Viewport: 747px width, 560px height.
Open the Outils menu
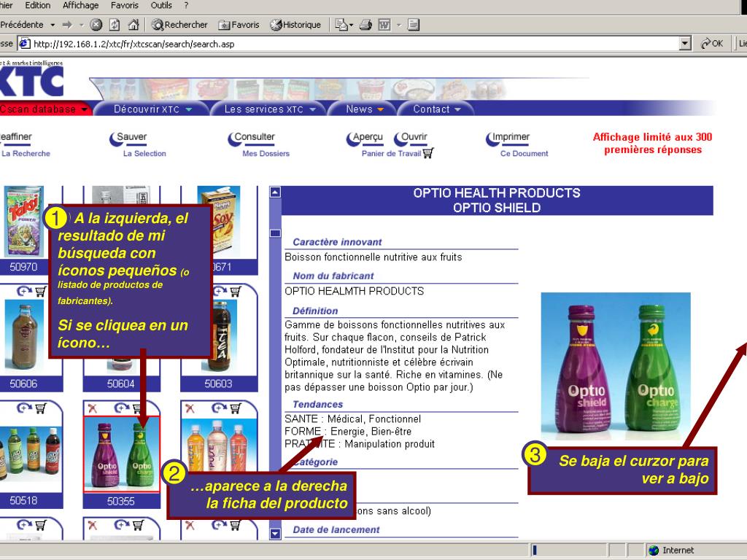pos(161,5)
